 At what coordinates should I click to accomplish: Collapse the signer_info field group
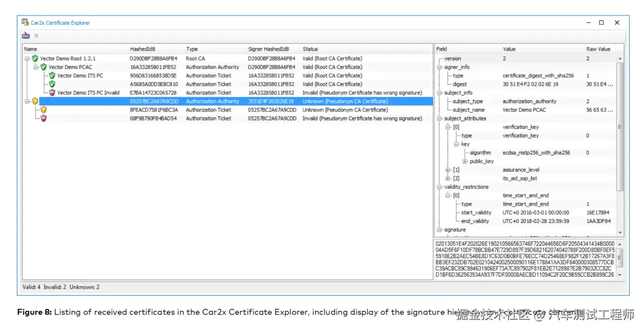(x=439, y=67)
